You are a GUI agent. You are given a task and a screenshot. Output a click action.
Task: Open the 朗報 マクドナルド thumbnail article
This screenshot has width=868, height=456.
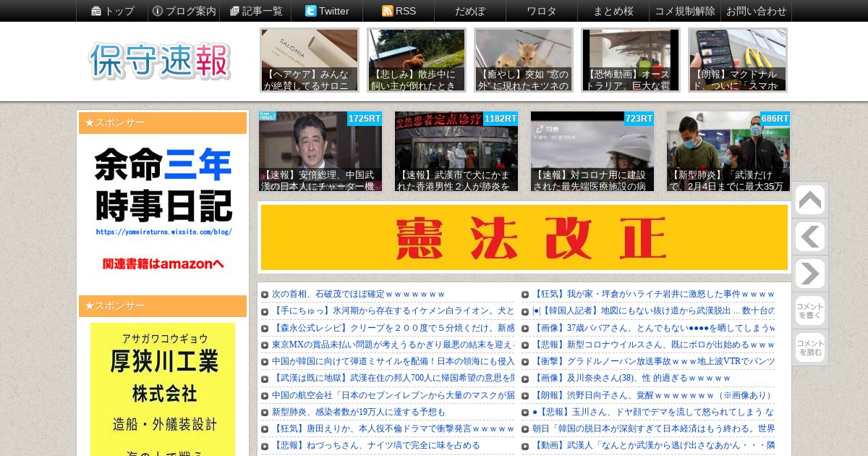(x=738, y=60)
